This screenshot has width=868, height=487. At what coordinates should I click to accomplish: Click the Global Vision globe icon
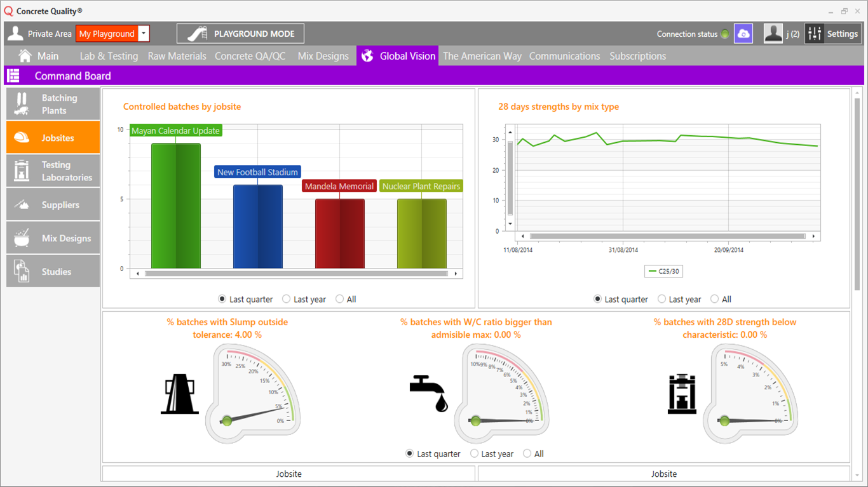367,56
